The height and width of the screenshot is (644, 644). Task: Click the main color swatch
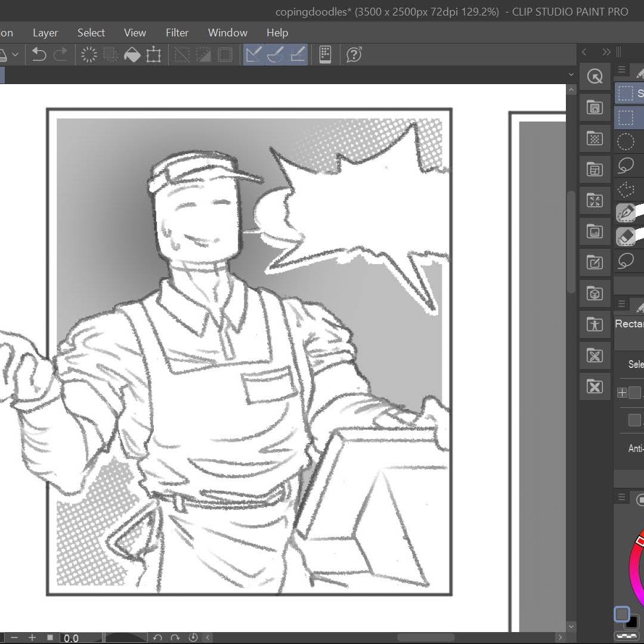622,614
